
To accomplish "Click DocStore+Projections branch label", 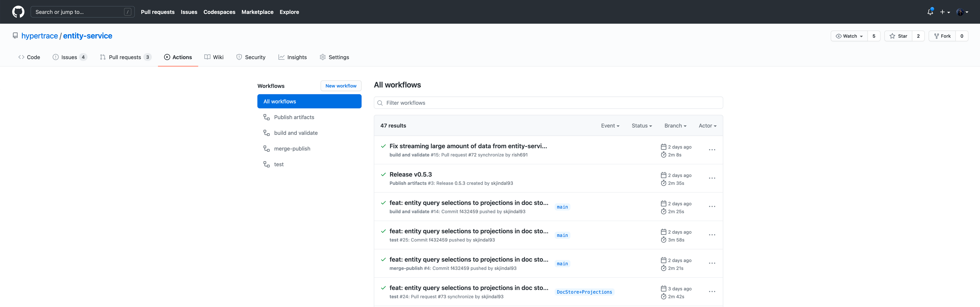I will click(584, 292).
